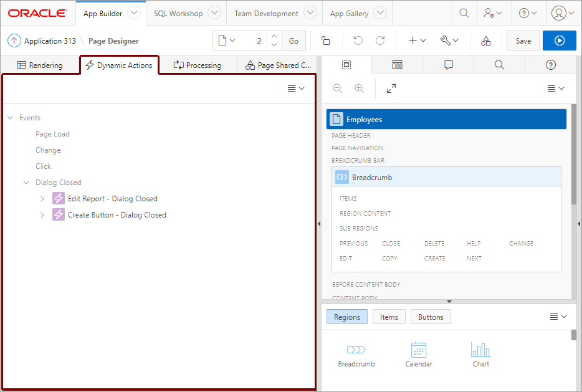Click the page lock icon
582x392 pixels.
[x=325, y=41]
